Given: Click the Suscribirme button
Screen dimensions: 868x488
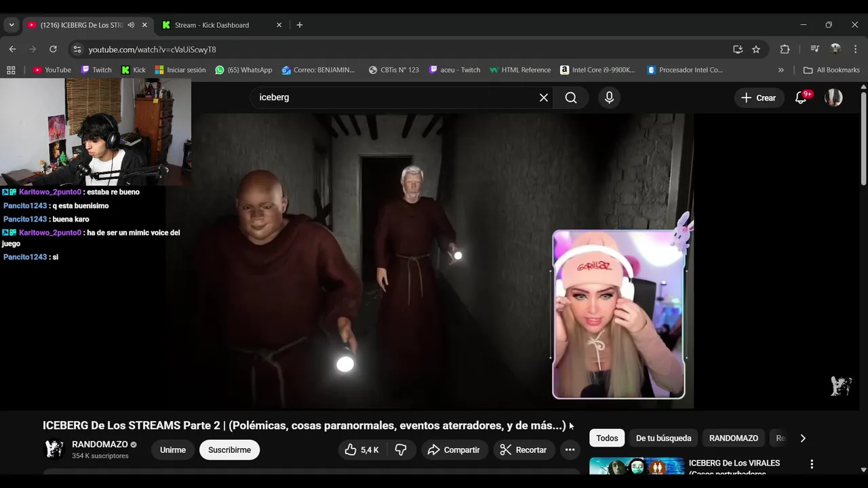Looking at the screenshot, I should [x=229, y=450].
